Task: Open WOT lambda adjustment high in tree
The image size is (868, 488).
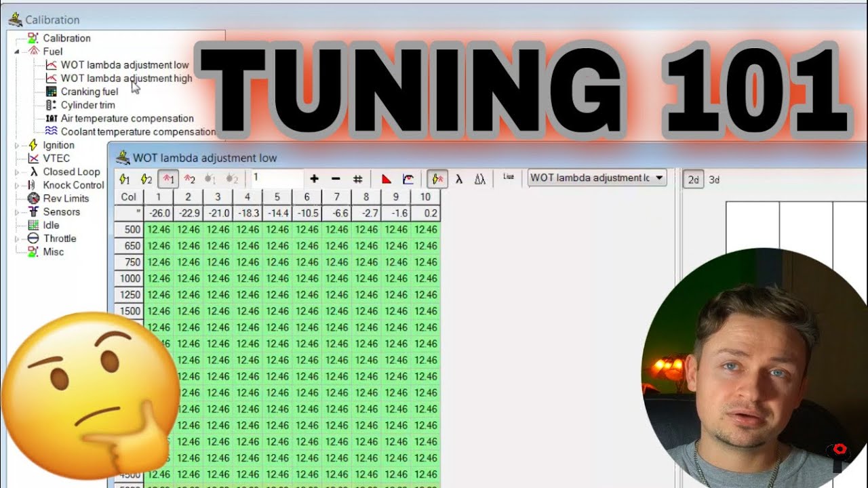Action: click(126, 79)
